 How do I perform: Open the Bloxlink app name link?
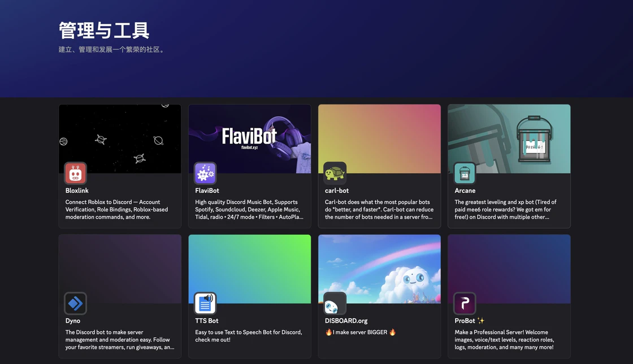[x=77, y=190]
